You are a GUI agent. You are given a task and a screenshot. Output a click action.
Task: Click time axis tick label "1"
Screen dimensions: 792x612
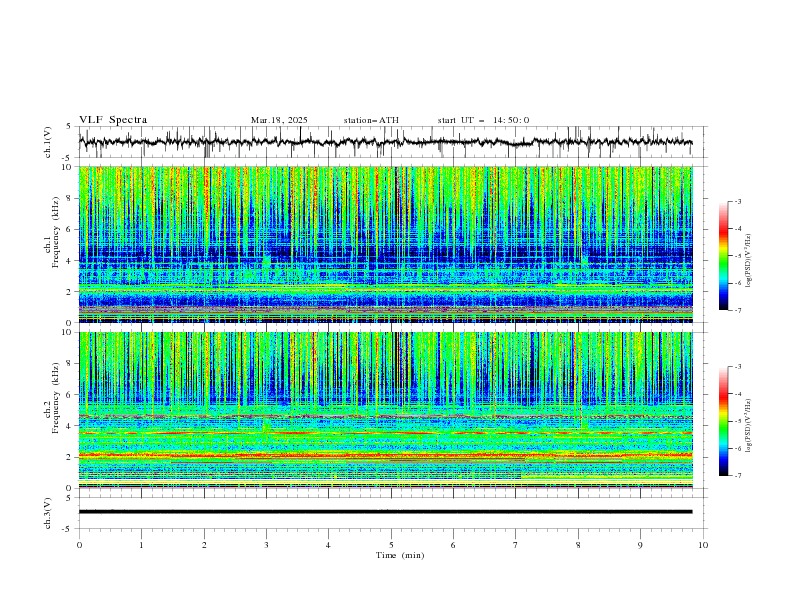(141, 545)
